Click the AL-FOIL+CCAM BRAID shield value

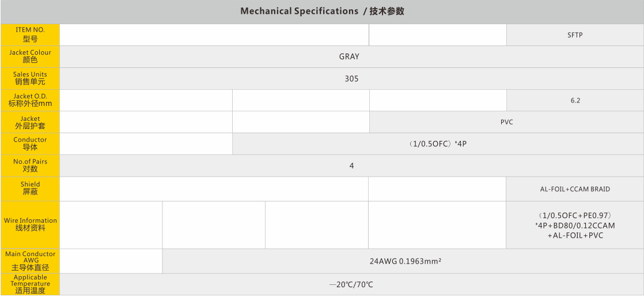[x=575, y=189]
